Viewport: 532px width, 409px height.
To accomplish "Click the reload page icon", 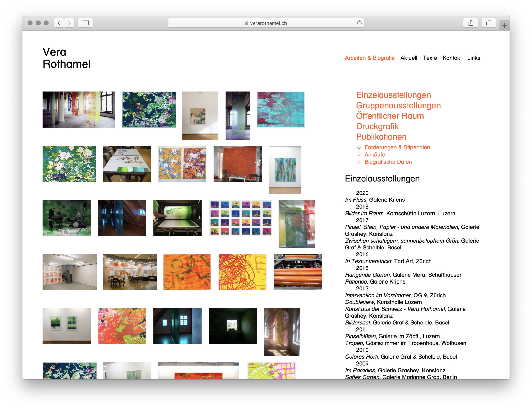I will tap(359, 23).
